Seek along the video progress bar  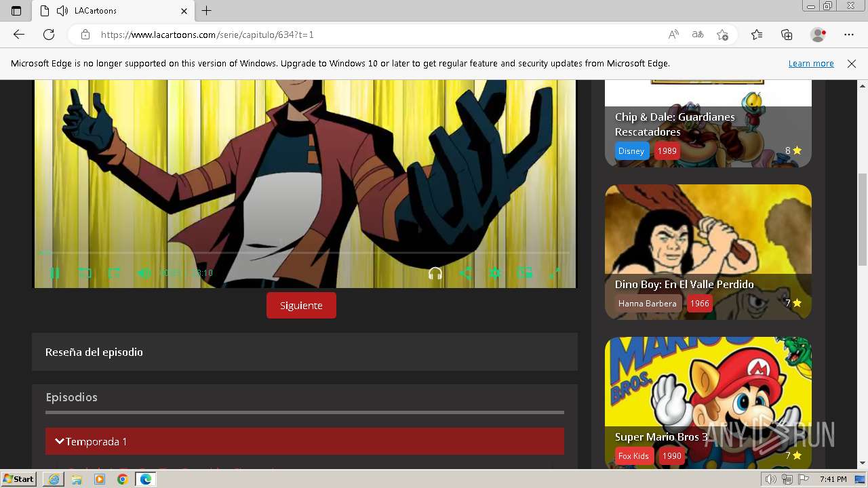point(304,253)
